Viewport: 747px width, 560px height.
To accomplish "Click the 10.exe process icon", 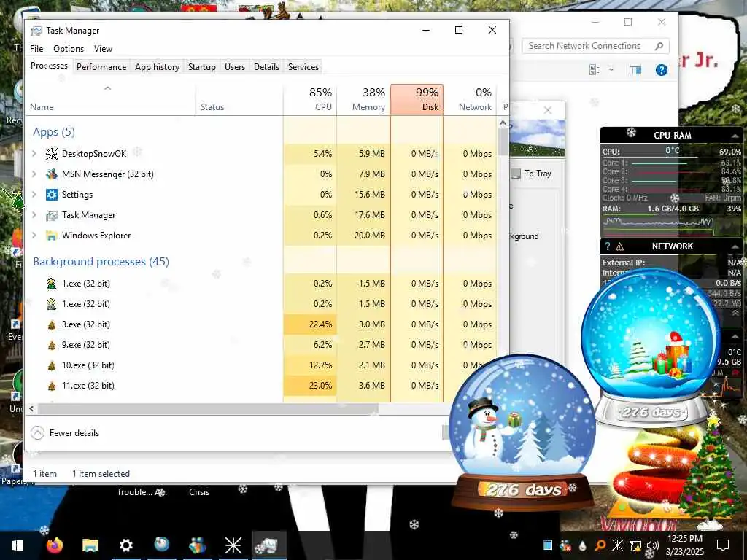I will coord(52,366).
